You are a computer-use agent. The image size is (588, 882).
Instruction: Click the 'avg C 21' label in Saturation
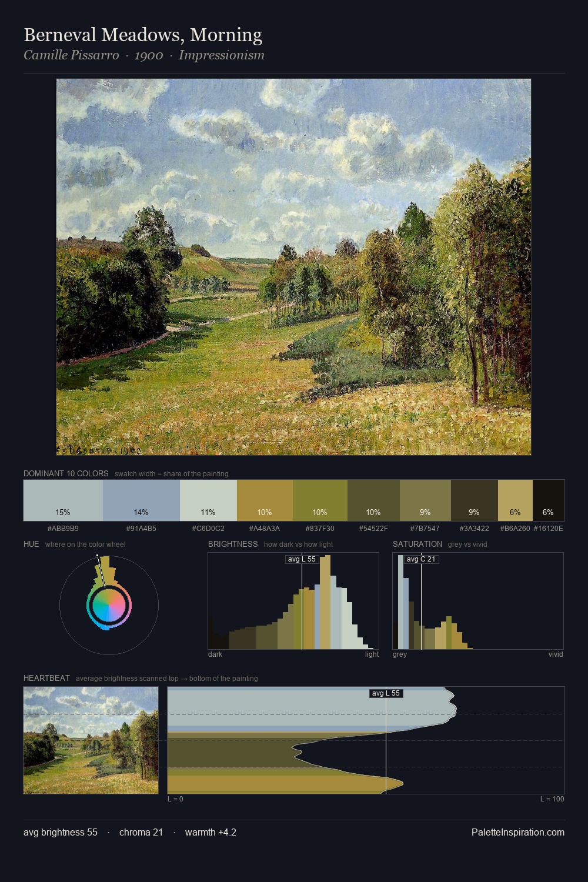point(421,559)
